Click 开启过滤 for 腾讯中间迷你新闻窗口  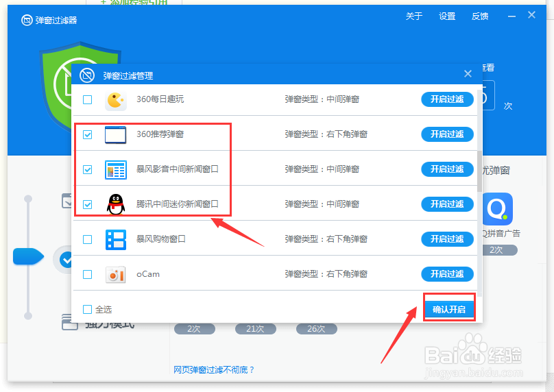(x=447, y=204)
